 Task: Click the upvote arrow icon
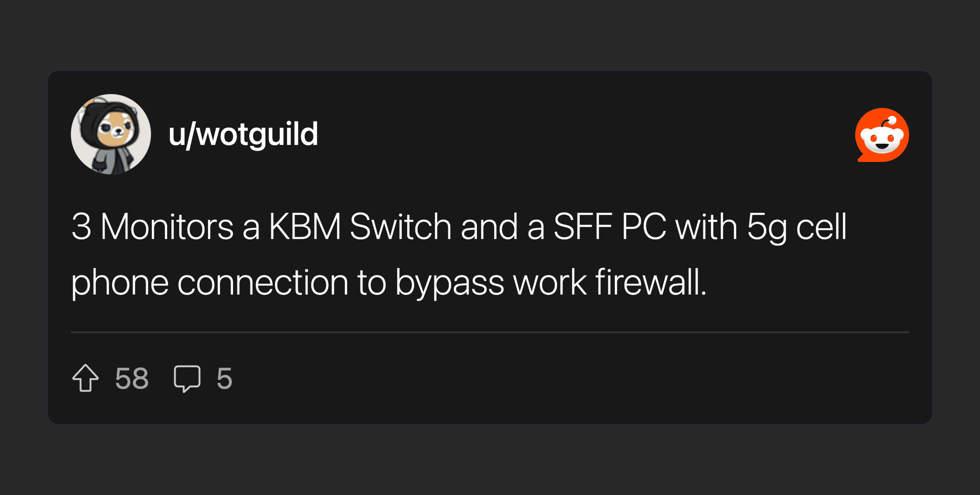86,378
